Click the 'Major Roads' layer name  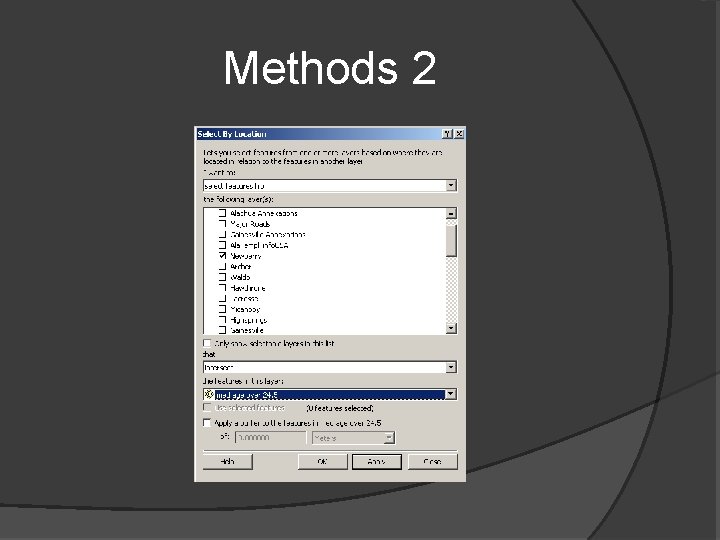coord(250,224)
